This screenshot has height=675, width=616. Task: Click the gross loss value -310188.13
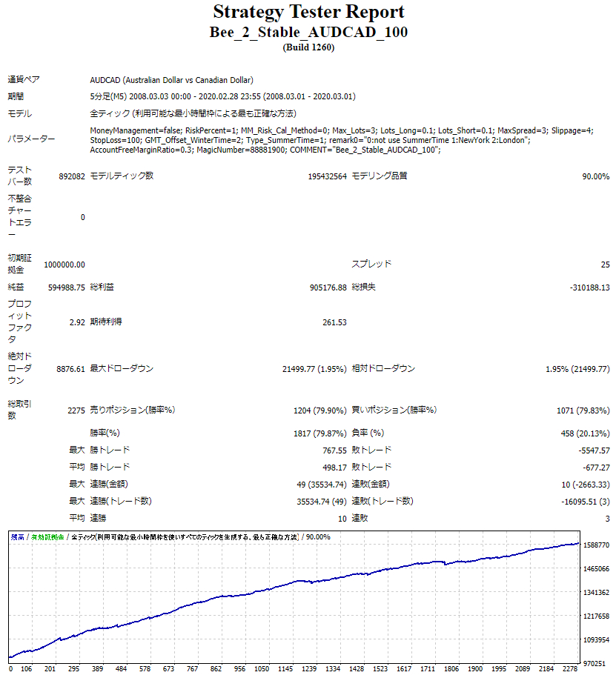point(590,287)
